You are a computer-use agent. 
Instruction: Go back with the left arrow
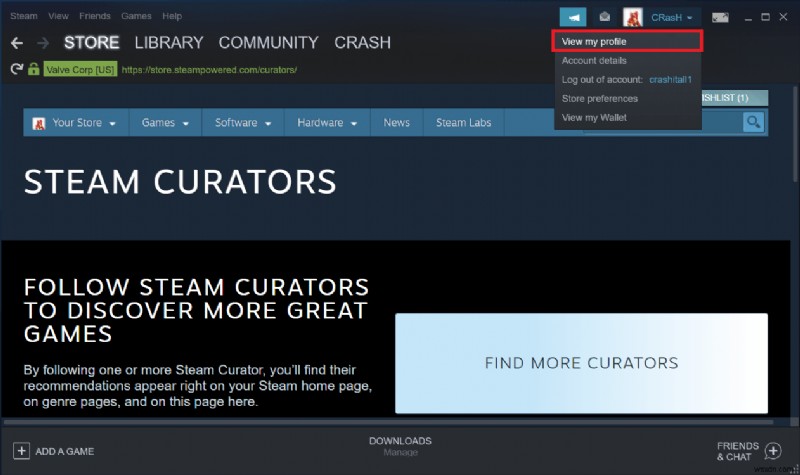17,43
